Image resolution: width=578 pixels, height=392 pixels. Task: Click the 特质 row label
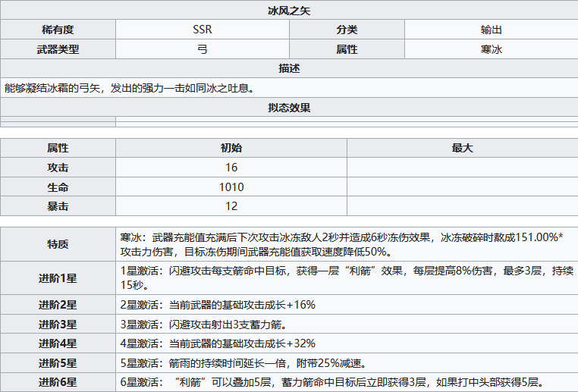pyautogui.click(x=58, y=244)
